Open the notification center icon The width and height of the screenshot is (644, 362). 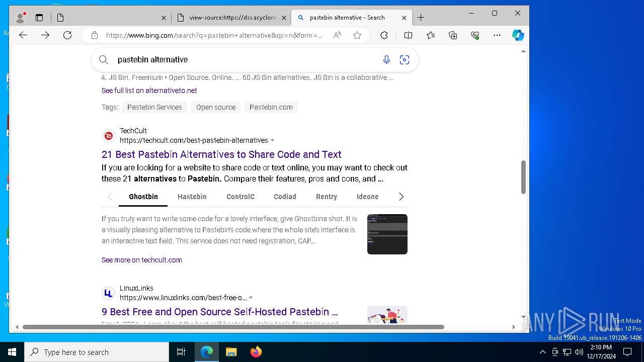click(627, 352)
